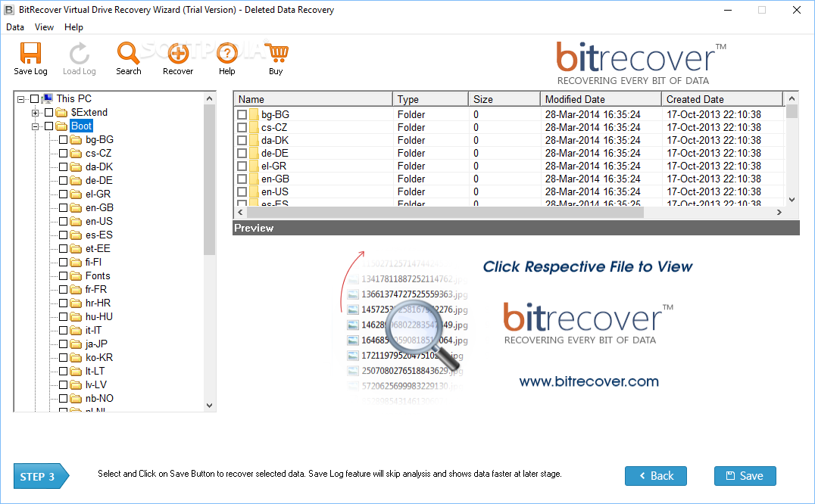Click the Recover toolbar icon
The image size is (815, 504).
point(178,54)
